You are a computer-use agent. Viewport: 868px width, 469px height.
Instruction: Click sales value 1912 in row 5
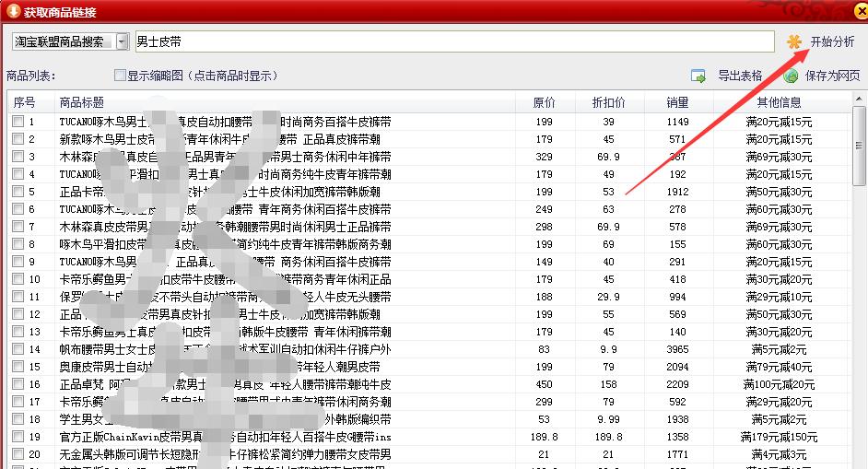[677, 192]
